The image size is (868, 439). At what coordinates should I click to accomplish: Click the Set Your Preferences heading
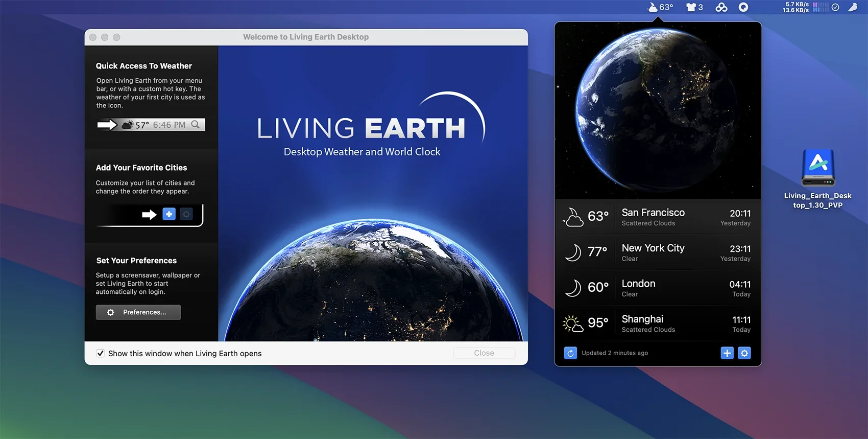click(136, 261)
